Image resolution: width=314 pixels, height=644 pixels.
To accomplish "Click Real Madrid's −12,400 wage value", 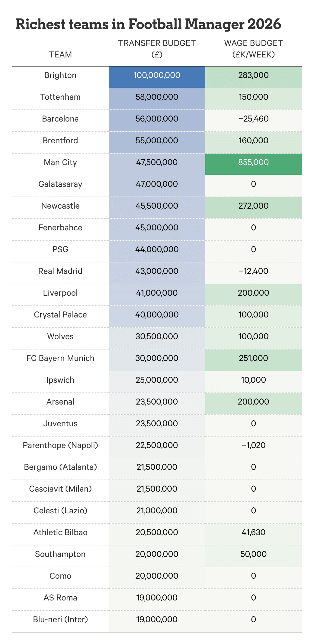I will coord(253,271).
